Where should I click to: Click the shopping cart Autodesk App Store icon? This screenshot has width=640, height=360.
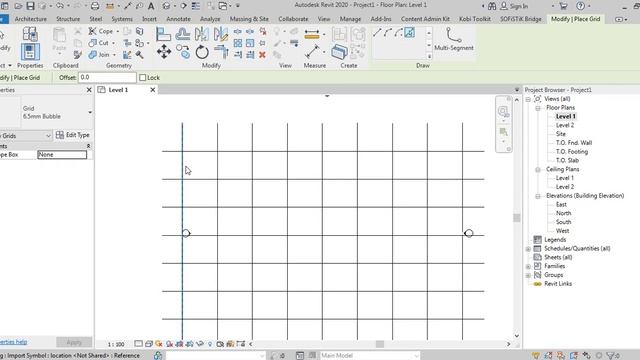pyautogui.click(x=564, y=6)
